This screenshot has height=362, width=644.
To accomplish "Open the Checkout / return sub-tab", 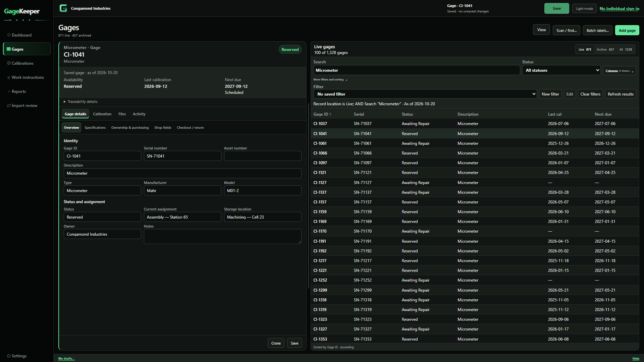I will click(x=190, y=127).
